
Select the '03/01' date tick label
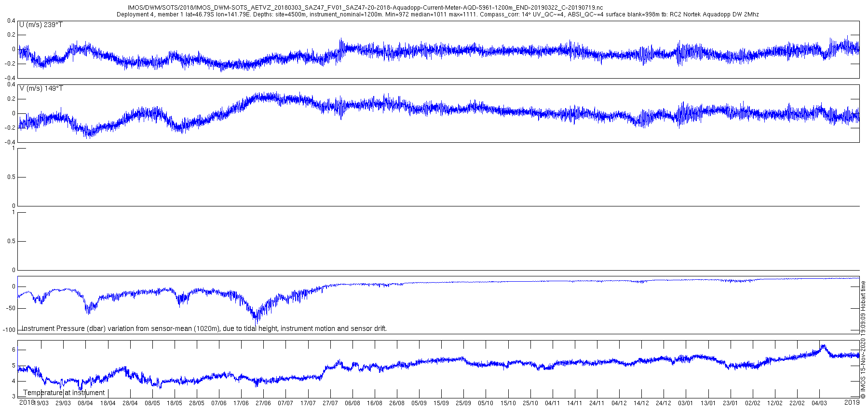pyautogui.click(x=685, y=403)
